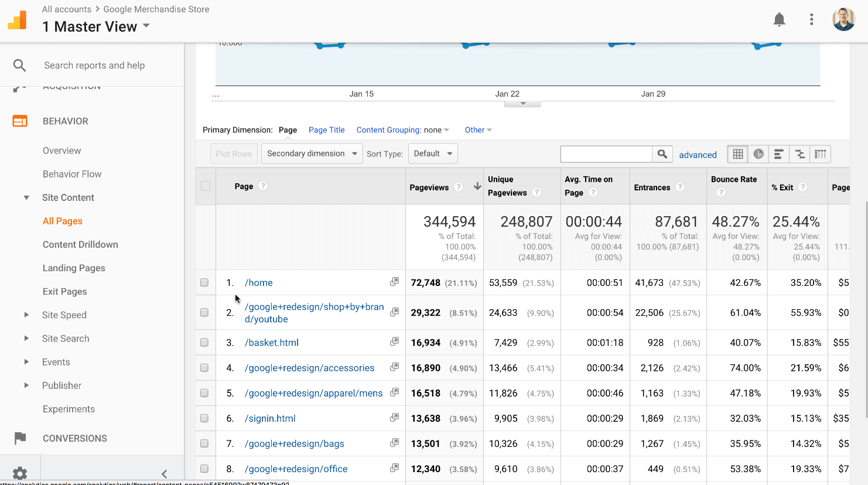The width and height of the screenshot is (868, 485).
Task: Click the advanced filter link
Action: tap(698, 155)
